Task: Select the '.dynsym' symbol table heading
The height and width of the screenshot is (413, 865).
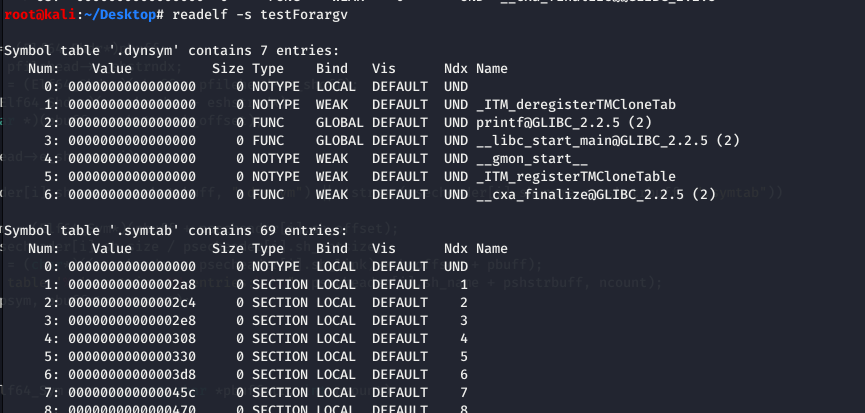Action: 171,51
